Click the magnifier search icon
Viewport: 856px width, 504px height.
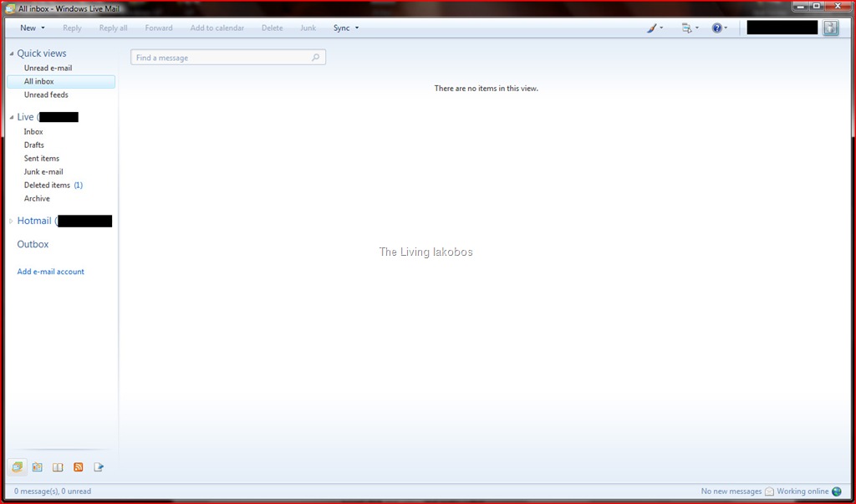click(315, 58)
